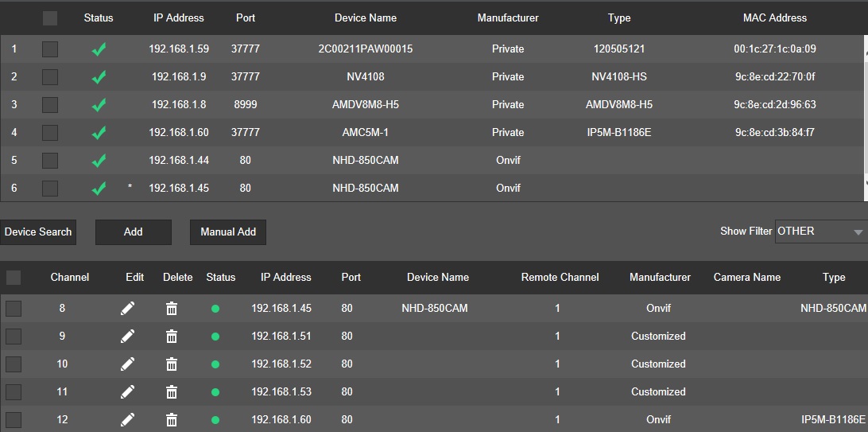Edit channel 11 with the pencil icon
Image resolution: width=868 pixels, height=432 pixels.
click(x=127, y=391)
